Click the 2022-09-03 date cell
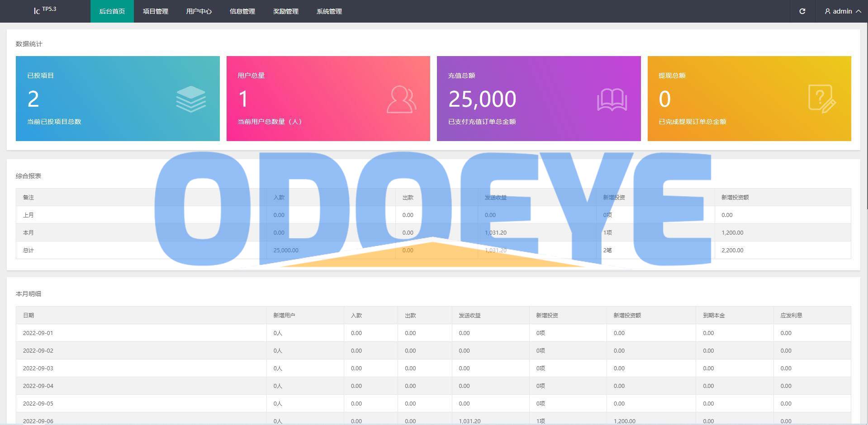This screenshot has height=425, width=868. coord(38,368)
